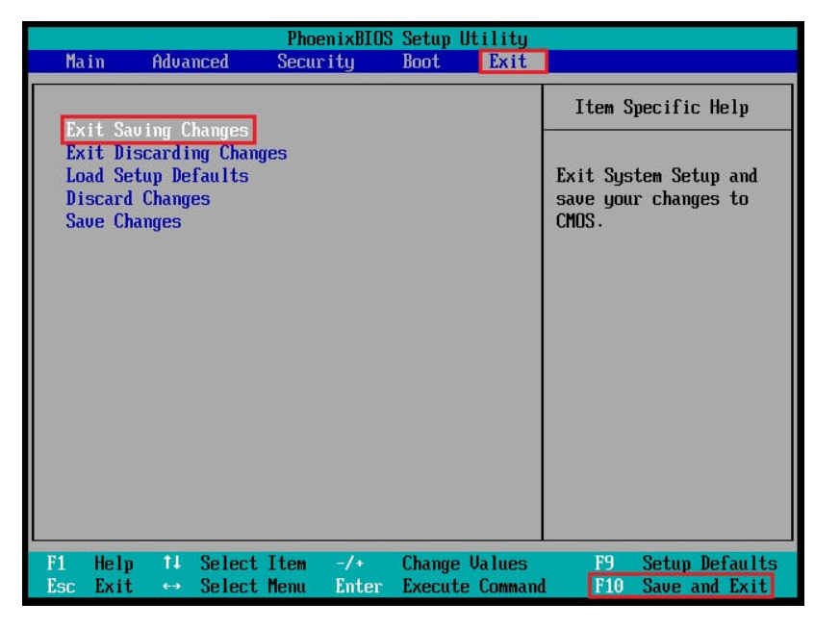
Task: Select the Exit tab
Action: pos(508,62)
